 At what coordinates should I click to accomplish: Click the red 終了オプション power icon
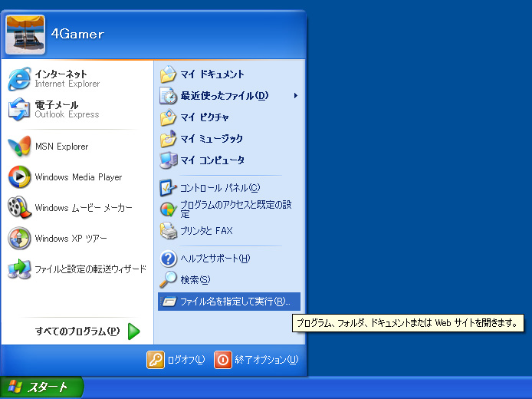click(223, 360)
